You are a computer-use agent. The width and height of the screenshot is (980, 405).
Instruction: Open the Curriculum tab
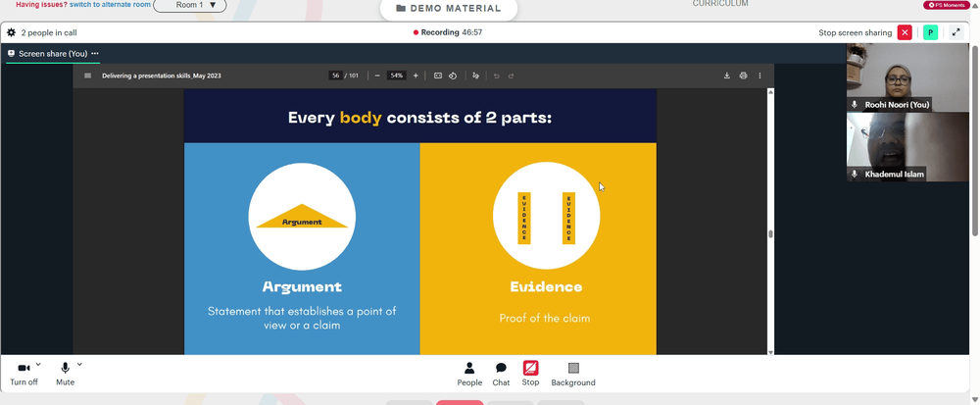click(720, 4)
